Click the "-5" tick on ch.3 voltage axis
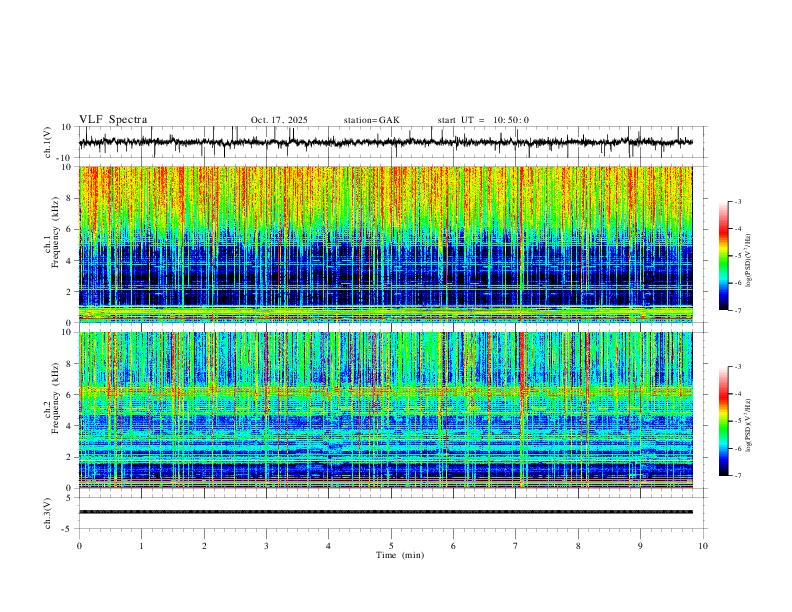Image resolution: width=792 pixels, height=612 pixels. pyautogui.click(x=68, y=529)
